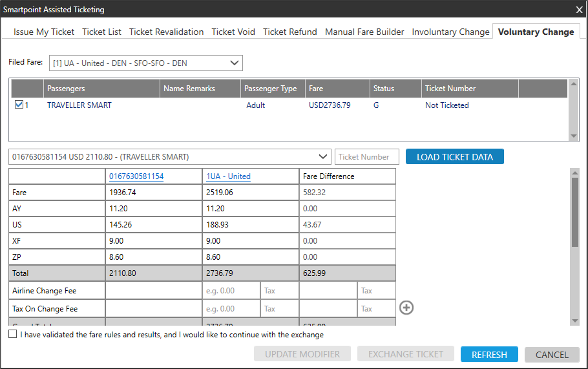Open the Issue My Ticket tab
588x369 pixels.
[x=44, y=32]
